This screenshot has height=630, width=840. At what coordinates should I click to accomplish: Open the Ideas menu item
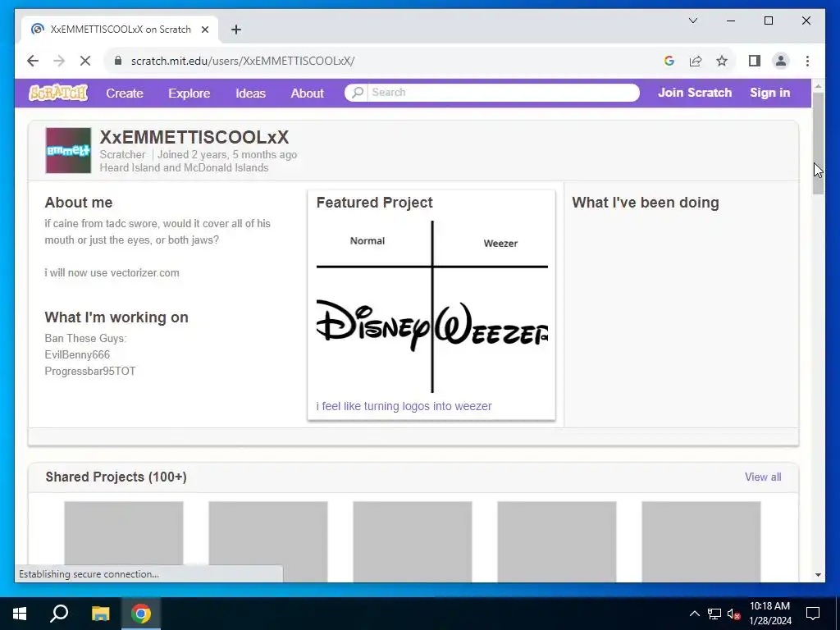(x=251, y=94)
